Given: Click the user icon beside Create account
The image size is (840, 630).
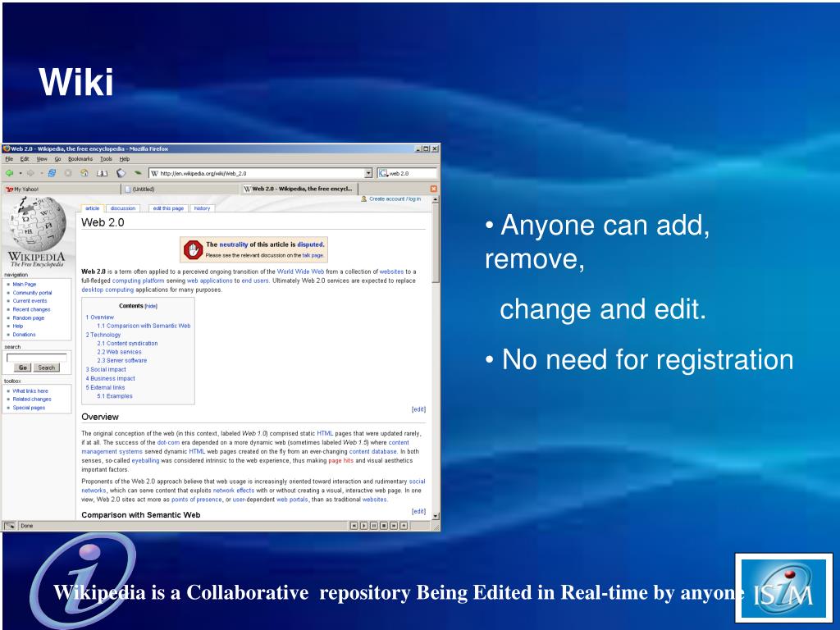Looking at the screenshot, I should [x=363, y=199].
